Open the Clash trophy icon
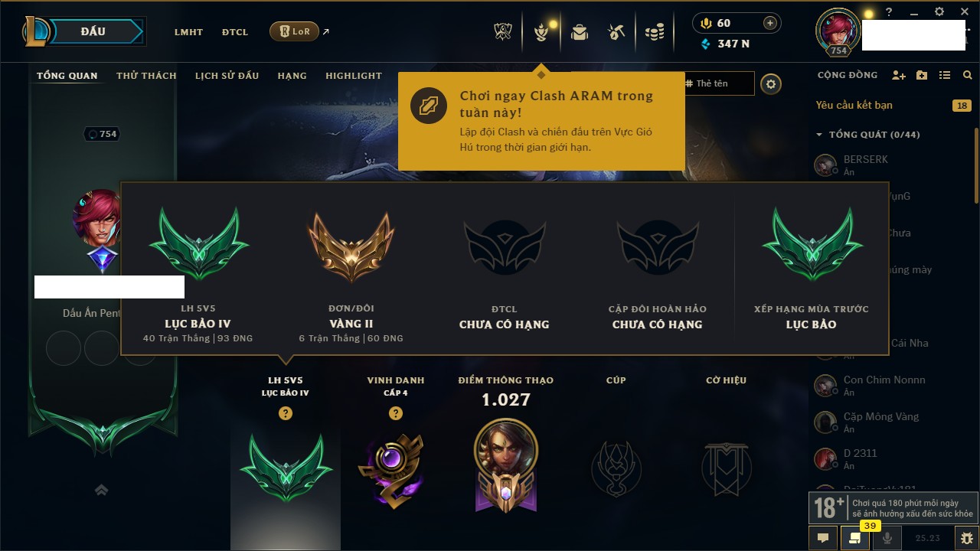The width and height of the screenshot is (980, 551). point(503,32)
